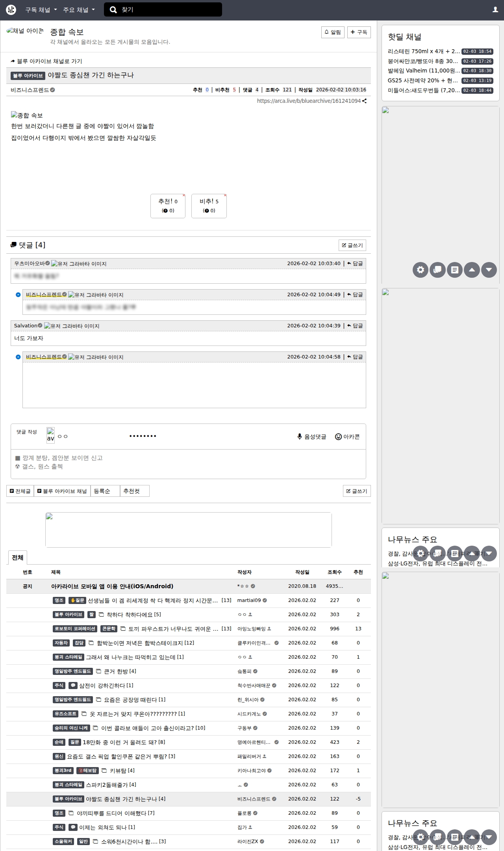Reply to Salvation's comment via 답글
Viewport: 504px width, 851px height.
tap(355, 326)
